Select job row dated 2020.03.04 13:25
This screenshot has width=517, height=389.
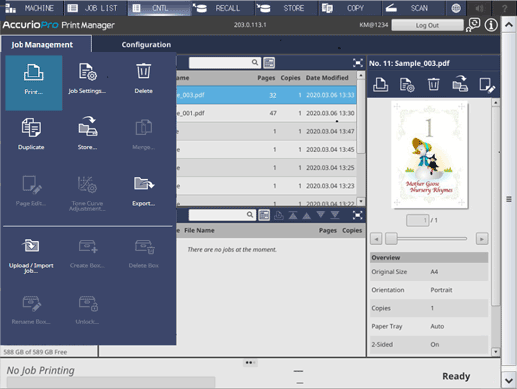[266, 168]
